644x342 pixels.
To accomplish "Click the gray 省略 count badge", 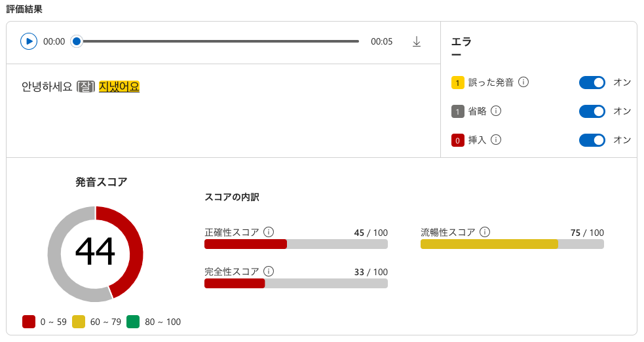I will (458, 111).
